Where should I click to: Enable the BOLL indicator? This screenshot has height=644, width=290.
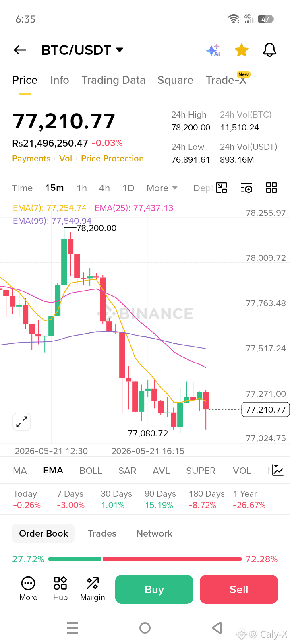[91, 471]
